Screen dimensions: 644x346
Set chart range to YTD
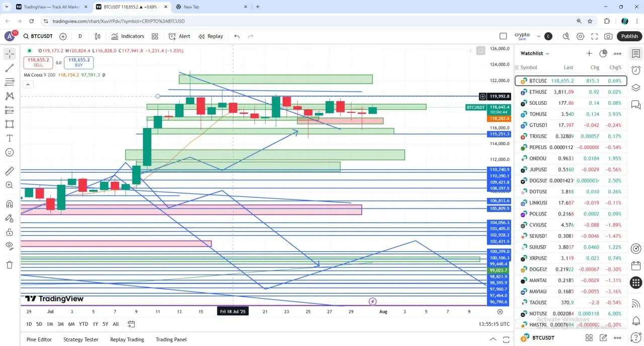click(84, 324)
